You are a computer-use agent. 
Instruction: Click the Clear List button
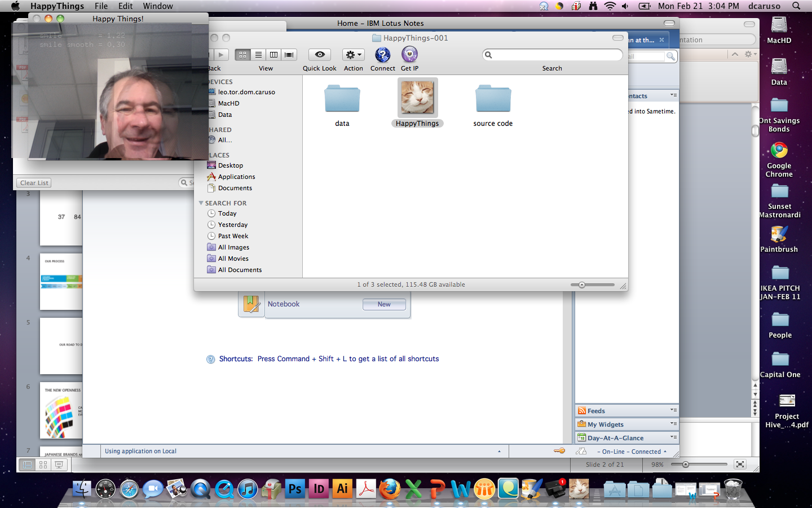(x=34, y=183)
